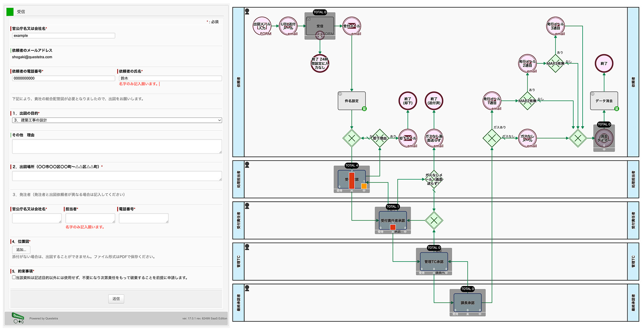The image size is (644, 329).
Task: Click the Questetra logo in footer
Action: [18, 318]
